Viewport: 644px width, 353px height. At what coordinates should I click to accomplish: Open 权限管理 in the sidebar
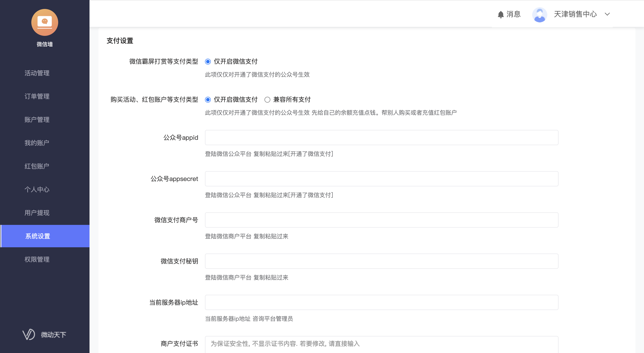click(37, 259)
